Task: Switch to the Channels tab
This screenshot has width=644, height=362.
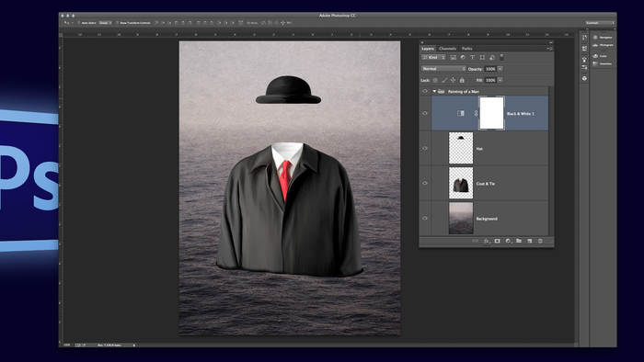Action: pyautogui.click(x=447, y=49)
